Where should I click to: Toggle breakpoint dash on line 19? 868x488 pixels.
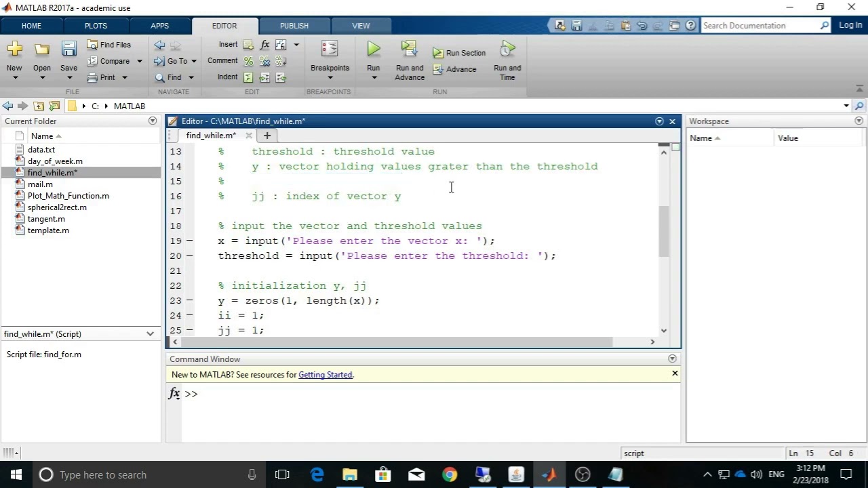189,241
